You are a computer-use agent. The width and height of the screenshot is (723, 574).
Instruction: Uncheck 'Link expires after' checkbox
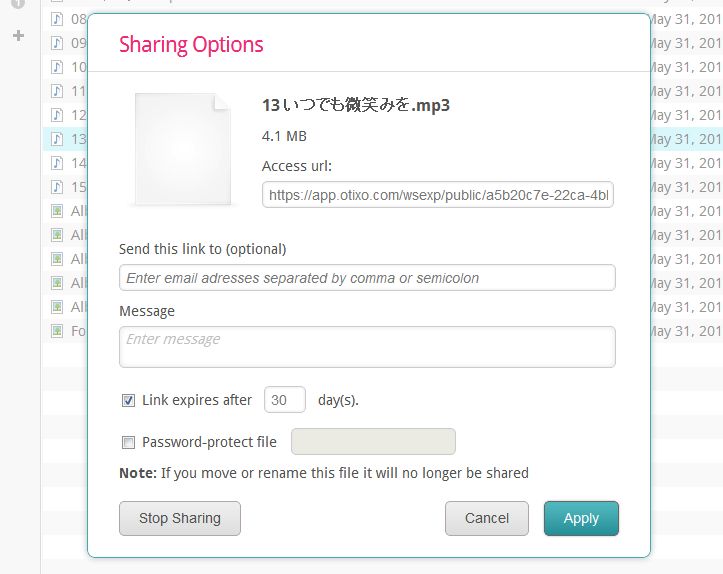(x=128, y=400)
